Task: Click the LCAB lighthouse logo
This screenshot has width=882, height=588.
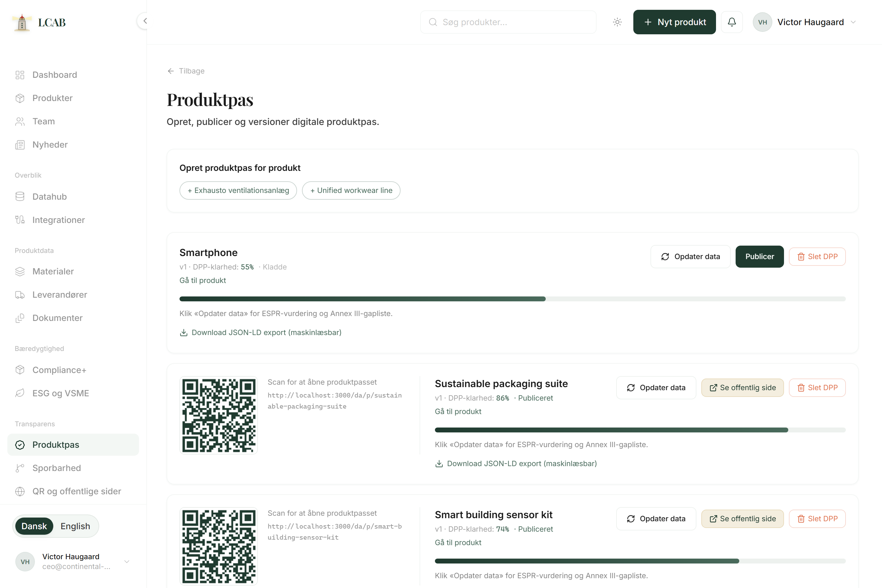Action: 22,22
